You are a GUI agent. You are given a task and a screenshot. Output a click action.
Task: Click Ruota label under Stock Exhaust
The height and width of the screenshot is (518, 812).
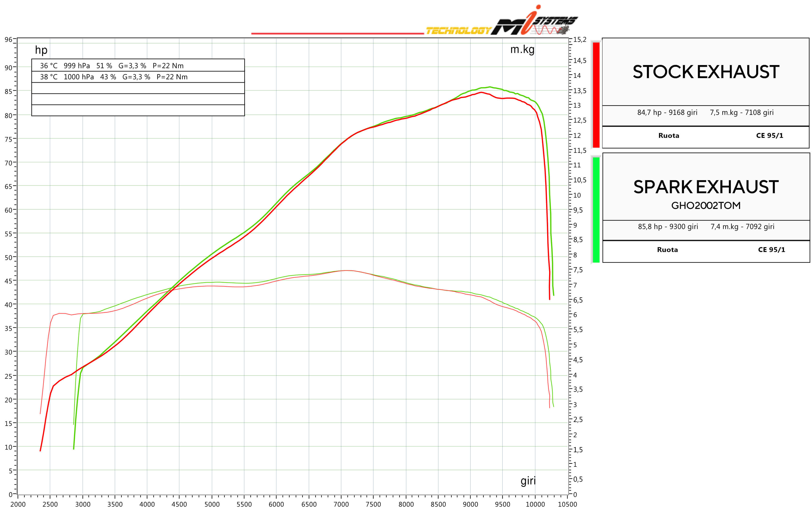coord(669,136)
